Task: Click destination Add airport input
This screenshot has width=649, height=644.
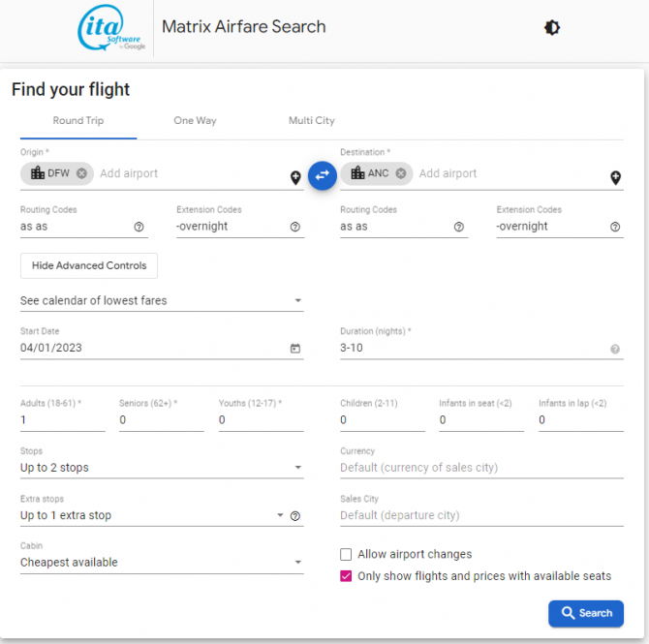Action: [512, 173]
